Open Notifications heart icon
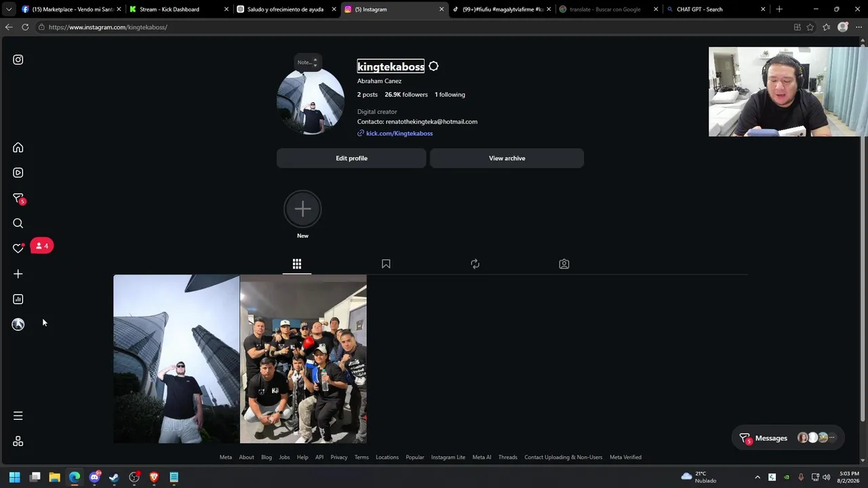This screenshot has width=868, height=488. (x=18, y=248)
